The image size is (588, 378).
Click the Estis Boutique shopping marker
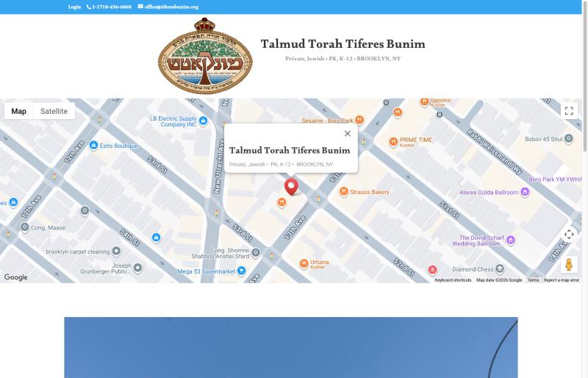94,146
